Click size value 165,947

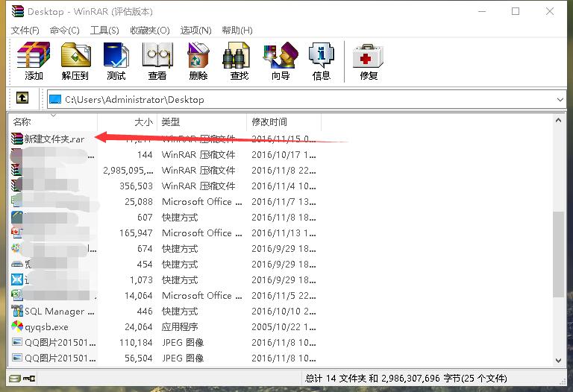tap(136, 233)
